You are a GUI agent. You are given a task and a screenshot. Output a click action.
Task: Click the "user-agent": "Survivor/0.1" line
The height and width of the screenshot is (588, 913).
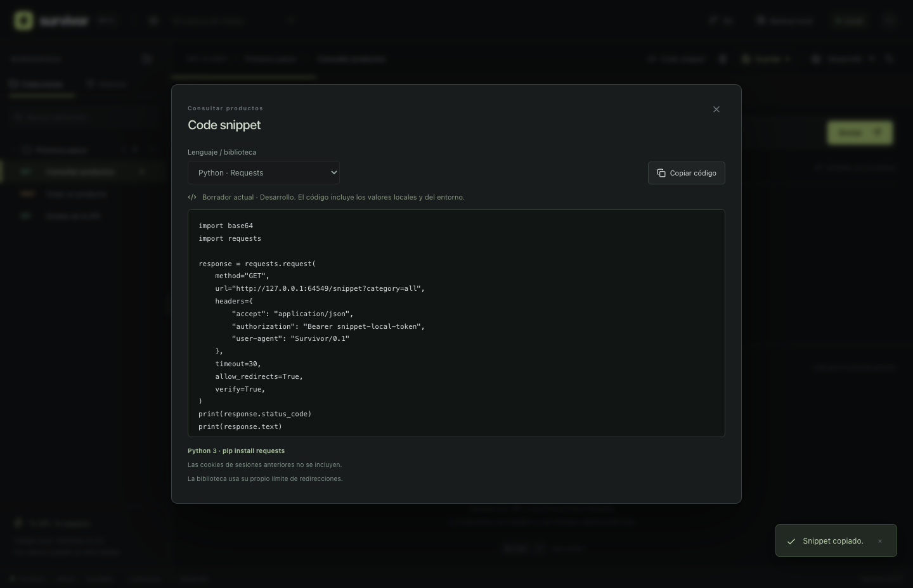click(x=291, y=338)
